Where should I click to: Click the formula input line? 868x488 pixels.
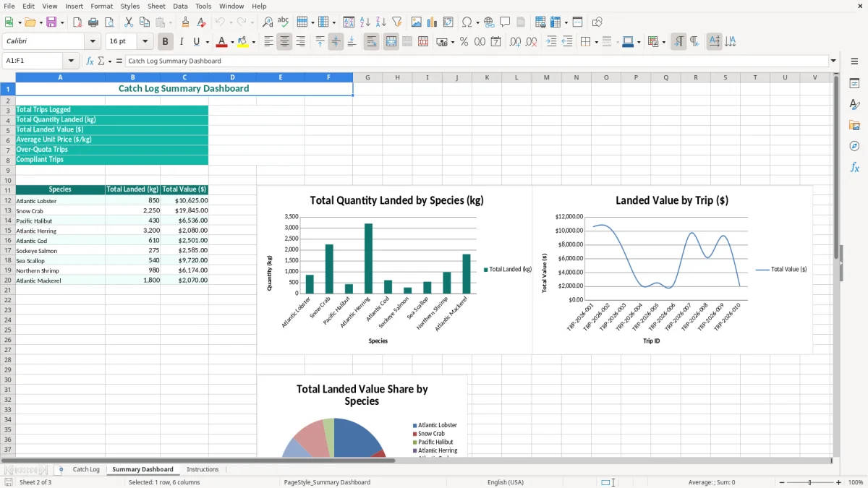(477, 61)
